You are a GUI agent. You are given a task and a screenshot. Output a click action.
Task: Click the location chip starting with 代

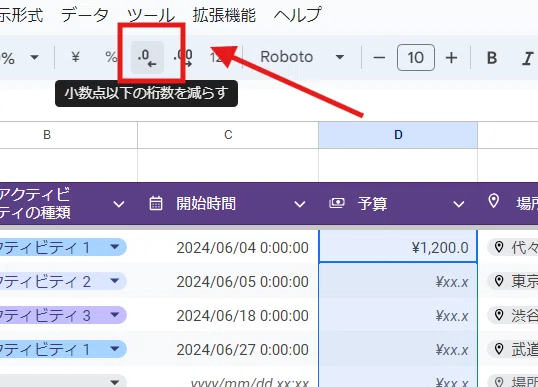click(513, 247)
